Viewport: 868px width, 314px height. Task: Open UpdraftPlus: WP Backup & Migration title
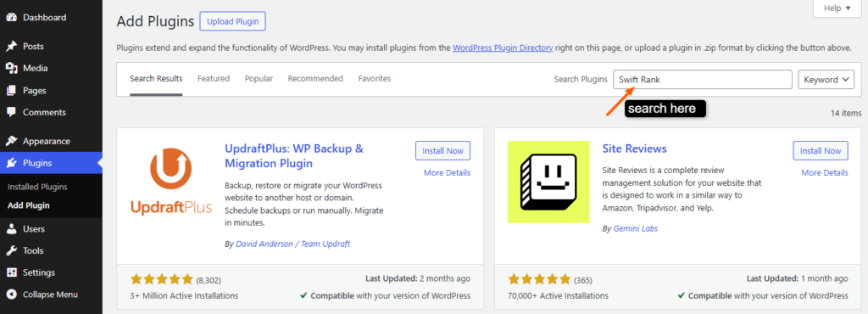[294, 156]
